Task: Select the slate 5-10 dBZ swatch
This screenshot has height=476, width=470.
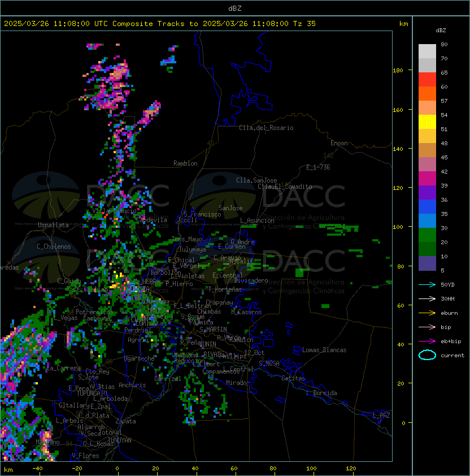Action: pyautogui.click(x=427, y=263)
